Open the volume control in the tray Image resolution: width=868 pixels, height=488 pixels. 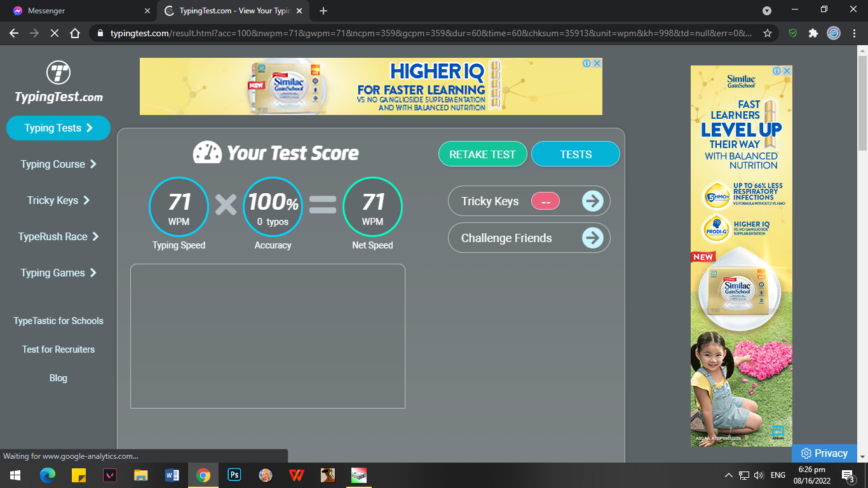tap(759, 475)
